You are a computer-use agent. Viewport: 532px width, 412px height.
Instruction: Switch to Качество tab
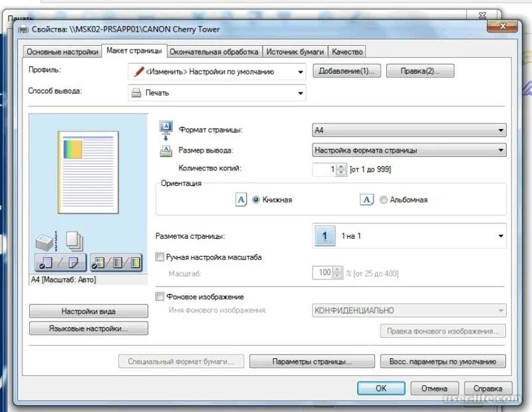(x=347, y=52)
